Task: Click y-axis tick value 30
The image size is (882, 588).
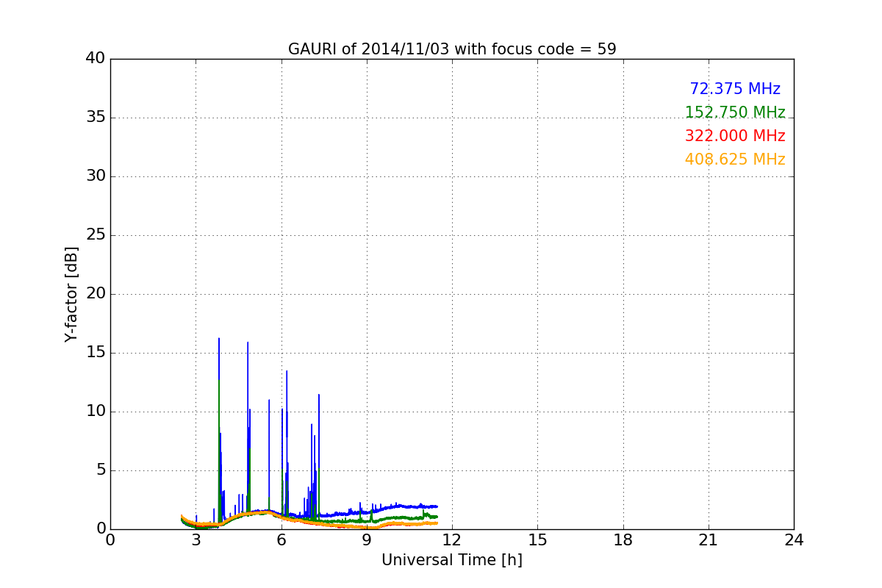Action: click(95, 176)
